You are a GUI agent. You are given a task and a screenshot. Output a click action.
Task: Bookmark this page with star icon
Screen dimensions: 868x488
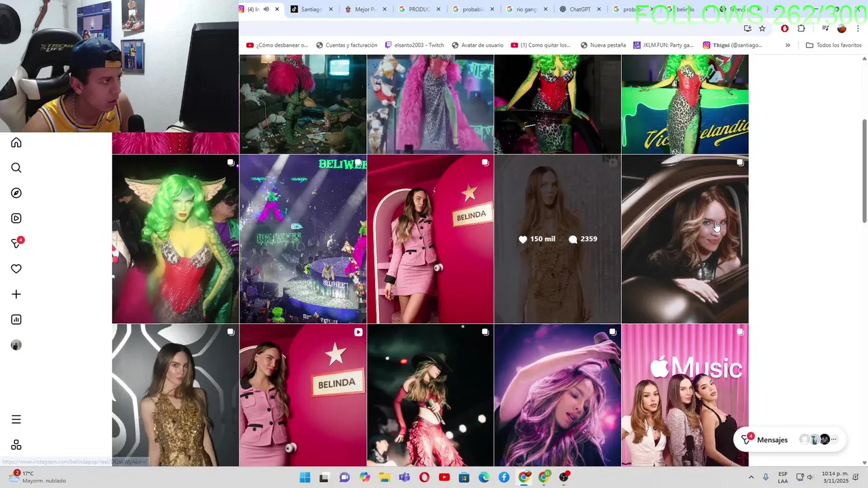762,28
